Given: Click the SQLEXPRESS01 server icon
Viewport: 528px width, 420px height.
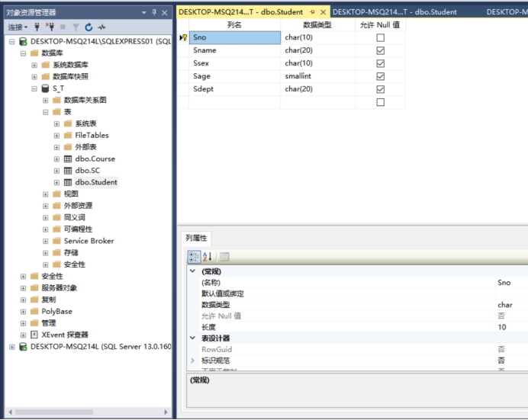Looking at the screenshot, I should pos(23,41).
